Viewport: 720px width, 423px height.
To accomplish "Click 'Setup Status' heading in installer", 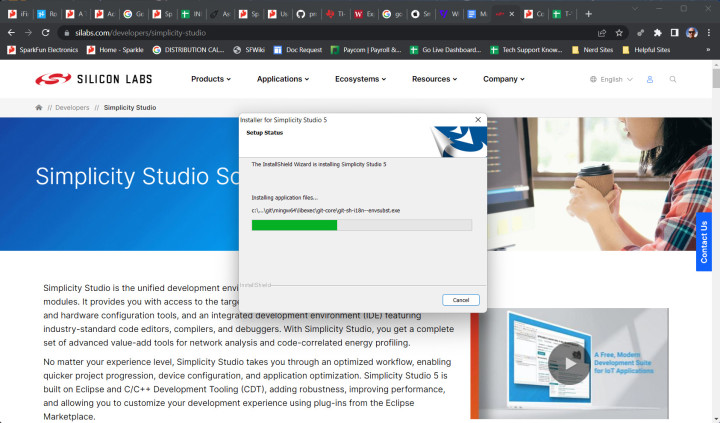I will [264, 133].
